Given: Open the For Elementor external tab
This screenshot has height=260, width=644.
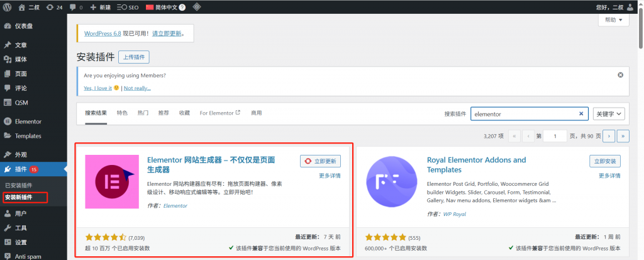Looking at the screenshot, I should click(220, 113).
